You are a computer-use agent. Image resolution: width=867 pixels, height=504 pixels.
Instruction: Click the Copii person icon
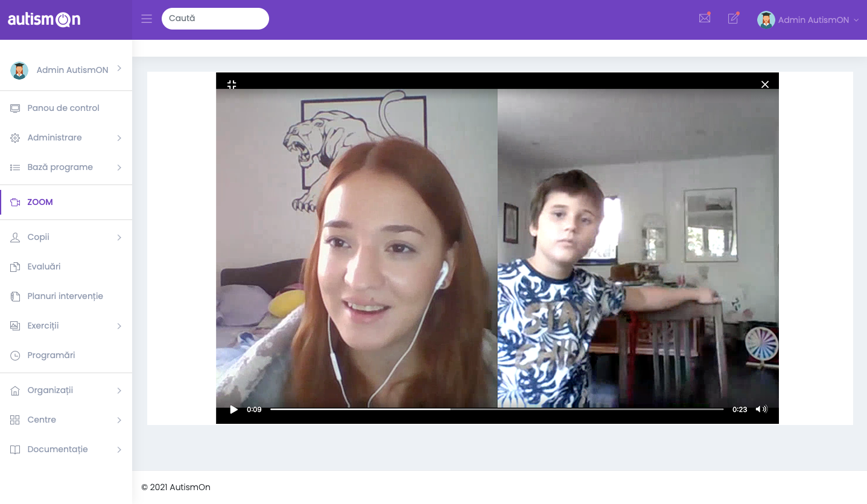tap(15, 238)
